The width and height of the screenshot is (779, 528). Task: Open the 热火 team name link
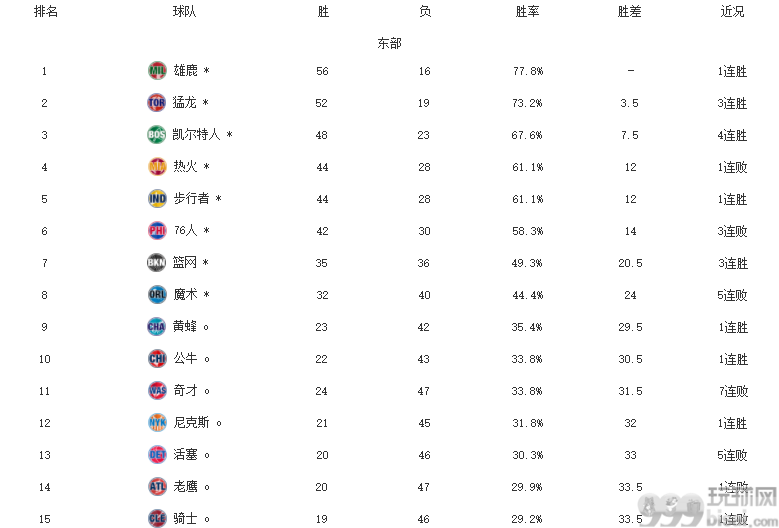pyautogui.click(x=185, y=166)
